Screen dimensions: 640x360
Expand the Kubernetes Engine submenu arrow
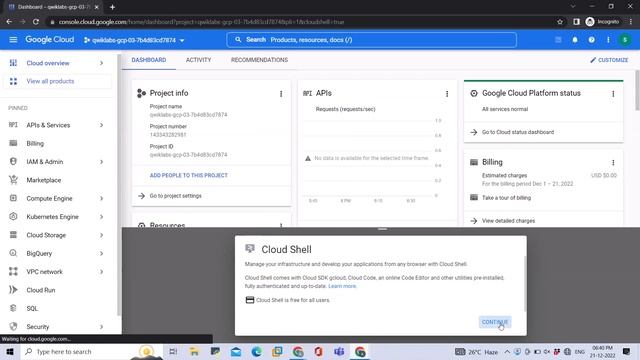[101, 217]
